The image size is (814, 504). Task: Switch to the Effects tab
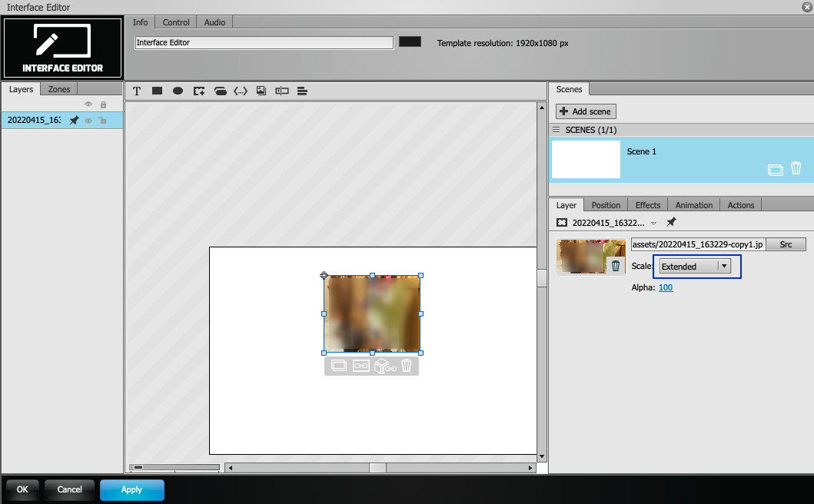pos(647,205)
